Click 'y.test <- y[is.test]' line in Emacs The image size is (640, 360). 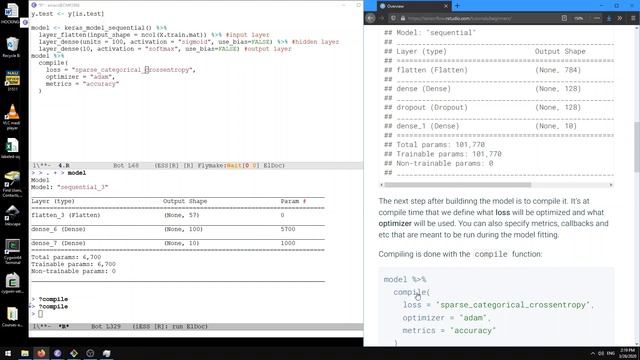pyautogui.click(x=68, y=14)
